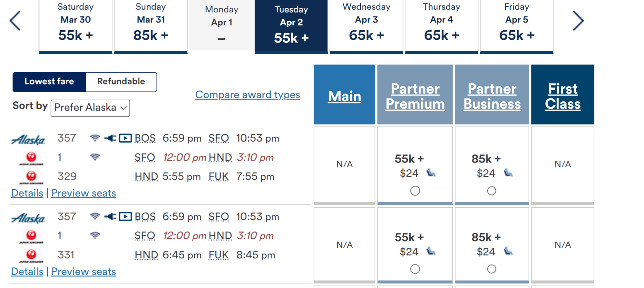This screenshot has height=288, width=644.
Task: Select first itinerary Partner Premium 55k radio
Action: pos(415,191)
